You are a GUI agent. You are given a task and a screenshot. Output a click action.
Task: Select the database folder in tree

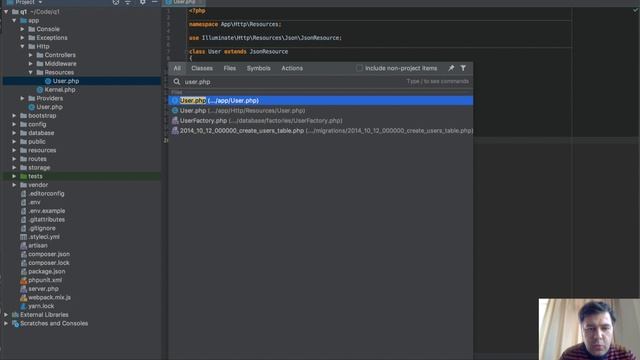[41, 133]
